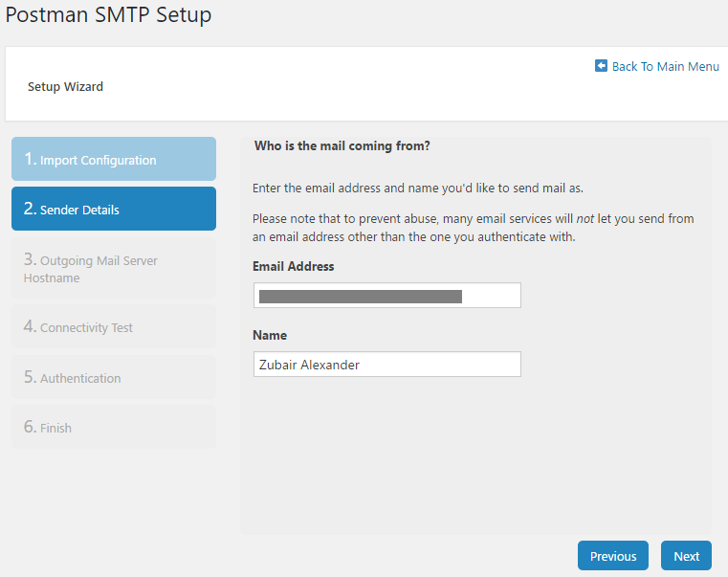Jump to the Connectivity Test step
This screenshot has height=577, width=728.
tap(114, 327)
